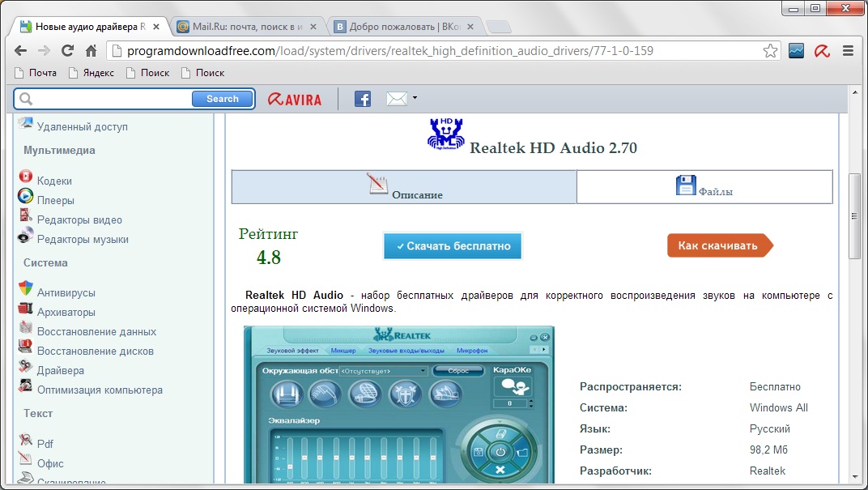Click the Офис category icon
The height and width of the screenshot is (490, 868).
[x=25, y=459]
